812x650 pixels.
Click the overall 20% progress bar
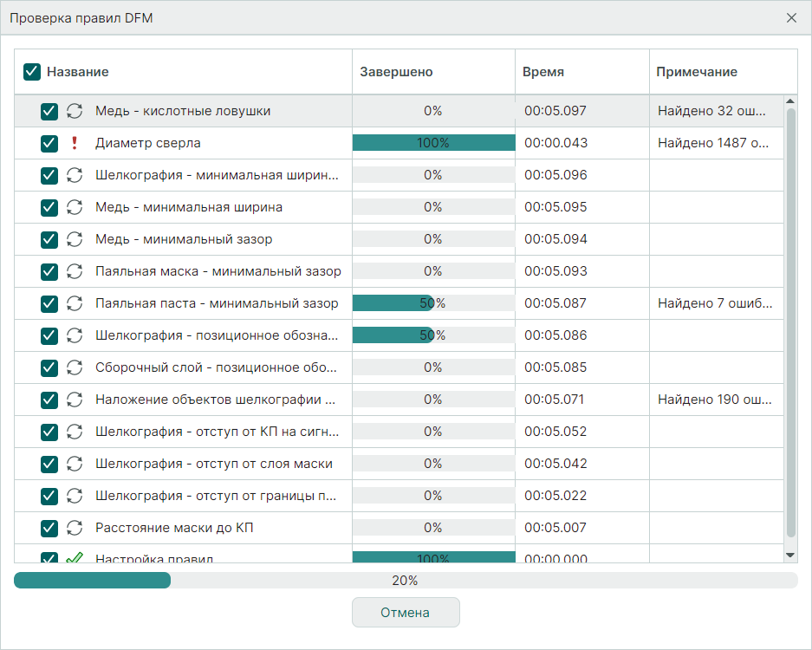[x=406, y=581]
